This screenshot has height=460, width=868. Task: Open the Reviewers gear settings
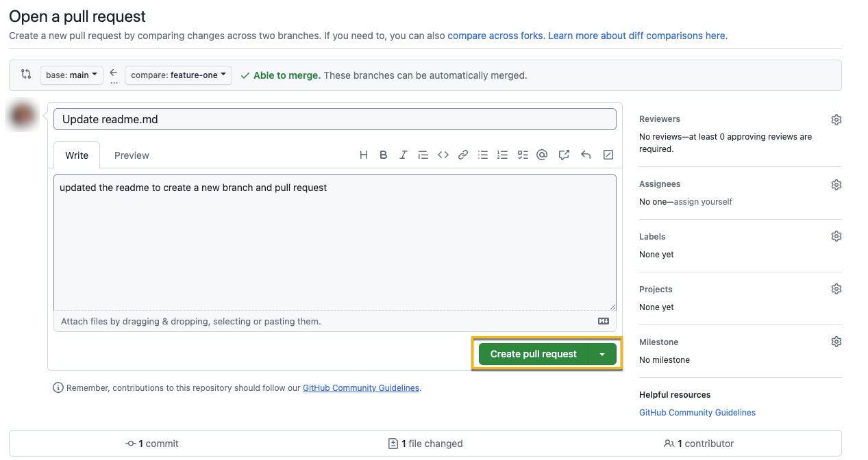pyautogui.click(x=836, y=120)
